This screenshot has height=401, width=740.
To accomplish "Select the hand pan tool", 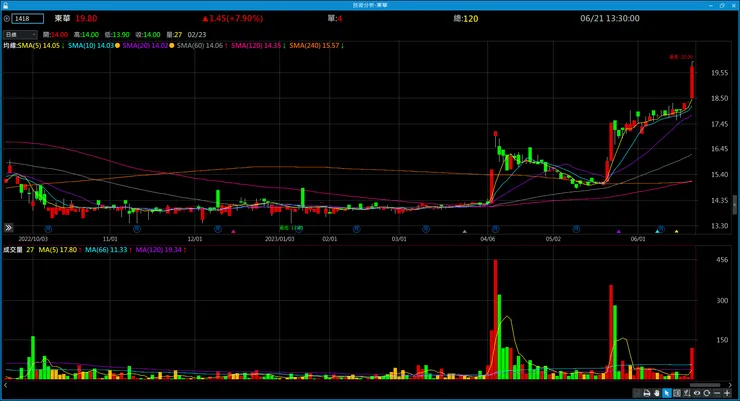I will click(x=656, y=393).
